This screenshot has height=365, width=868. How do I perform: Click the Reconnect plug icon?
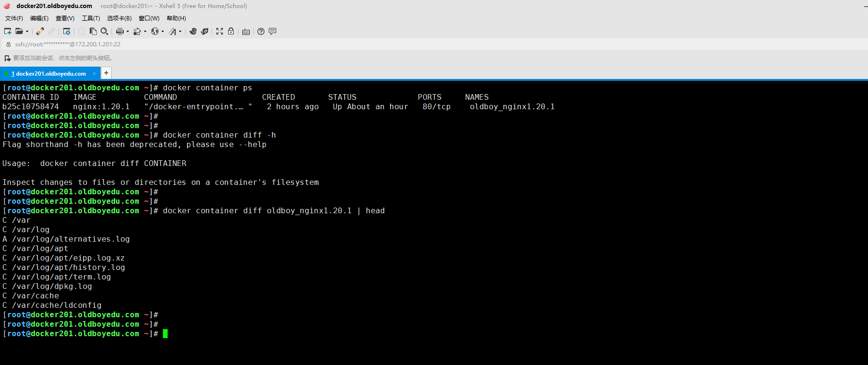click(40, 31)
